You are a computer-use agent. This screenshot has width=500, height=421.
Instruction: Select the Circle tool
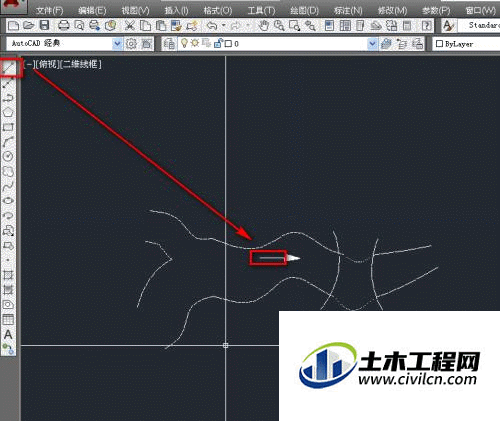click(x=8, y=156)
